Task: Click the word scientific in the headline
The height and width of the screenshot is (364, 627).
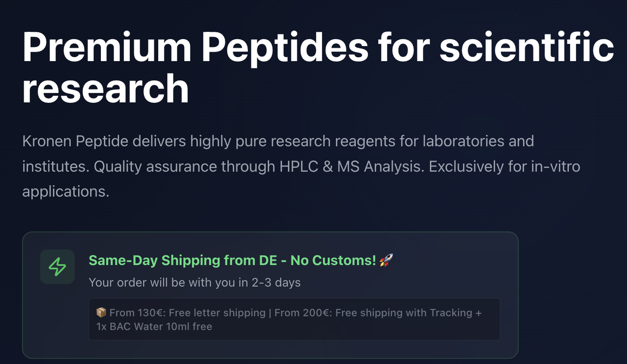Action: pyautogui.click(x=527, y=47)
